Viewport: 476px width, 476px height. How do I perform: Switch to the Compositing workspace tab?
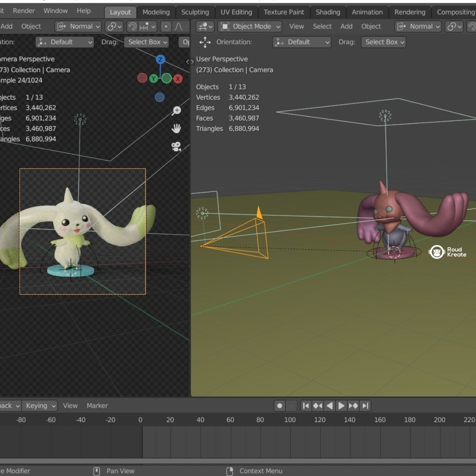pos(455,12)
